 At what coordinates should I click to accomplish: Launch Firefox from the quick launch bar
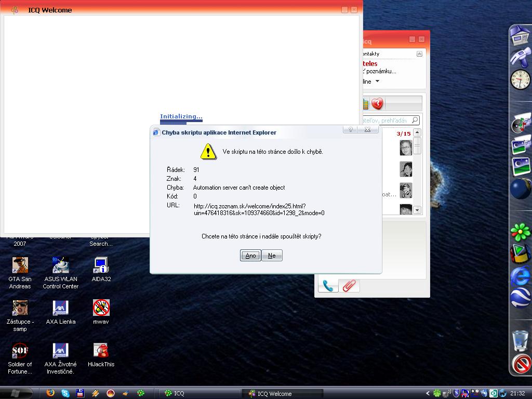click(50, 393)
